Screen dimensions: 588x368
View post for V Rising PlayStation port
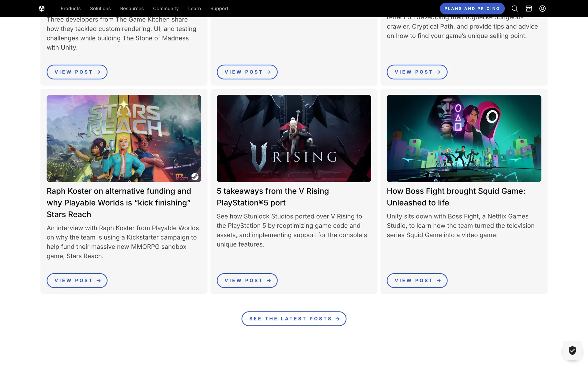247,281
